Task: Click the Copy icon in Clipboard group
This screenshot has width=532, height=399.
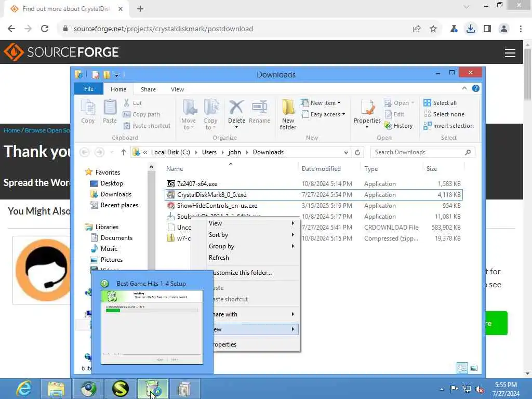Action: (x=88, y=111)
